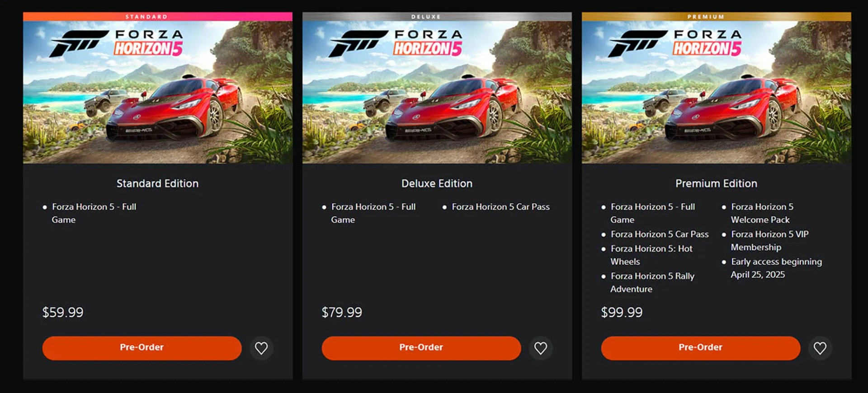Pre-Order the Premium Edition
Viewport: 868px width, 393px height.
(700, 348)
